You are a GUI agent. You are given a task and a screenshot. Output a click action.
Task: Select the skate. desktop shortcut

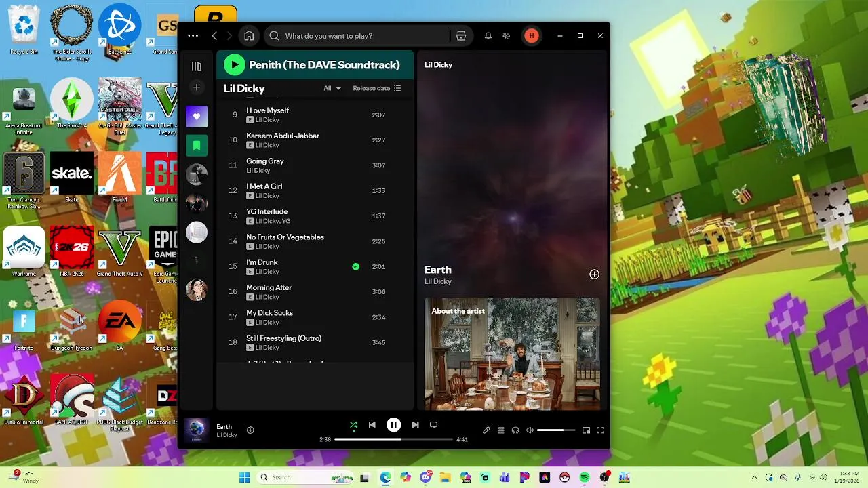point(72,178)
